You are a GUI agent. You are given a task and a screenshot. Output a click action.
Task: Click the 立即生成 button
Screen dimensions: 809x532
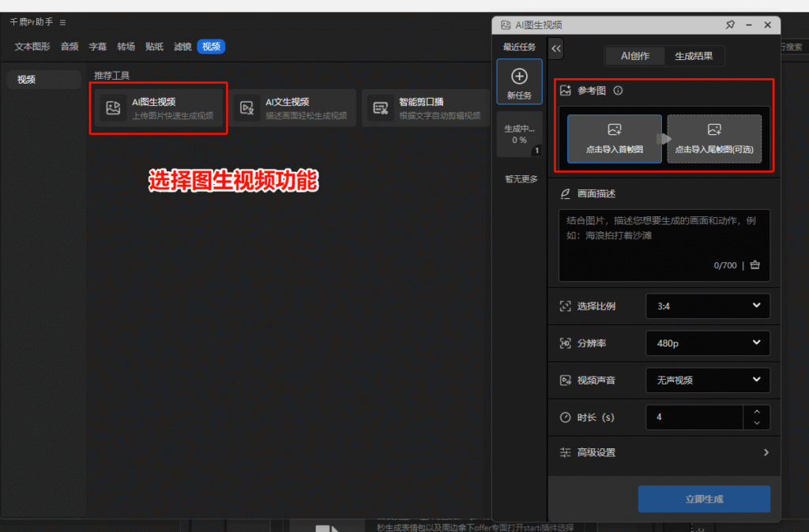tap(703, 499)
